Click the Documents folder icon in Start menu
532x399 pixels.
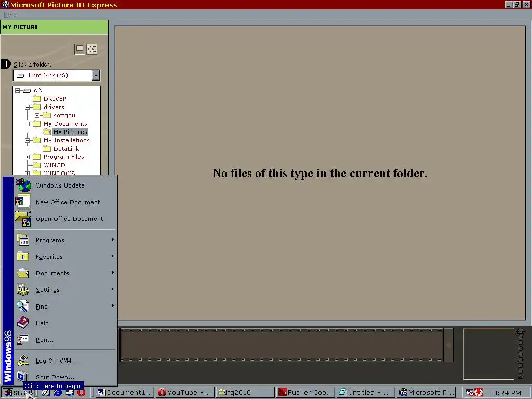pyautogui.click(x=23, y=273)
